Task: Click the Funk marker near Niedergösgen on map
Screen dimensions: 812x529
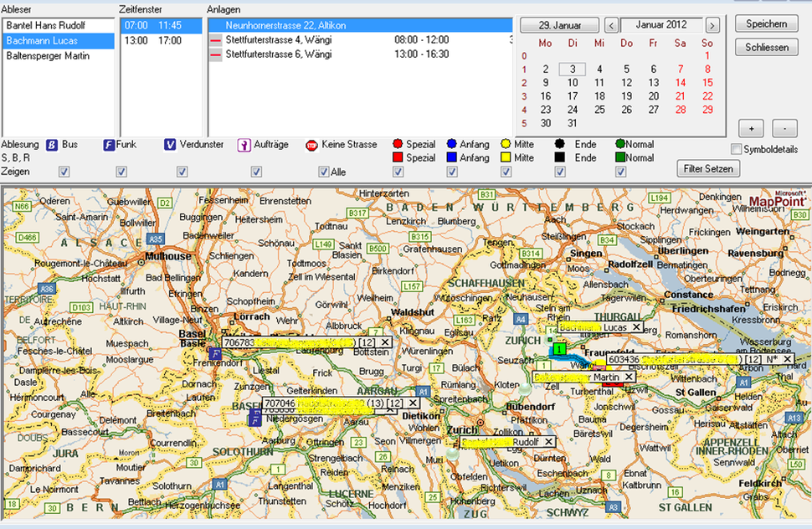Action: 254,418
